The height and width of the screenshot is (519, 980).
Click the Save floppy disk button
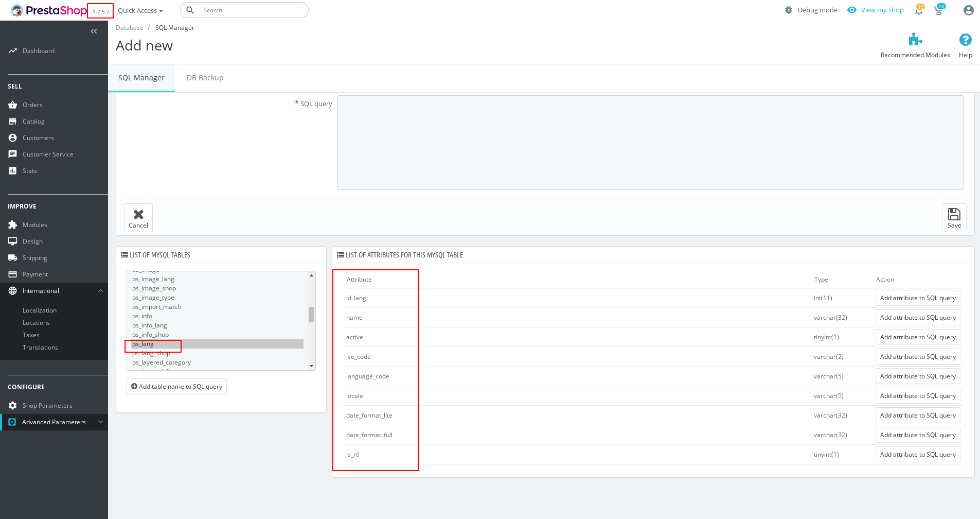pos(954,218)
